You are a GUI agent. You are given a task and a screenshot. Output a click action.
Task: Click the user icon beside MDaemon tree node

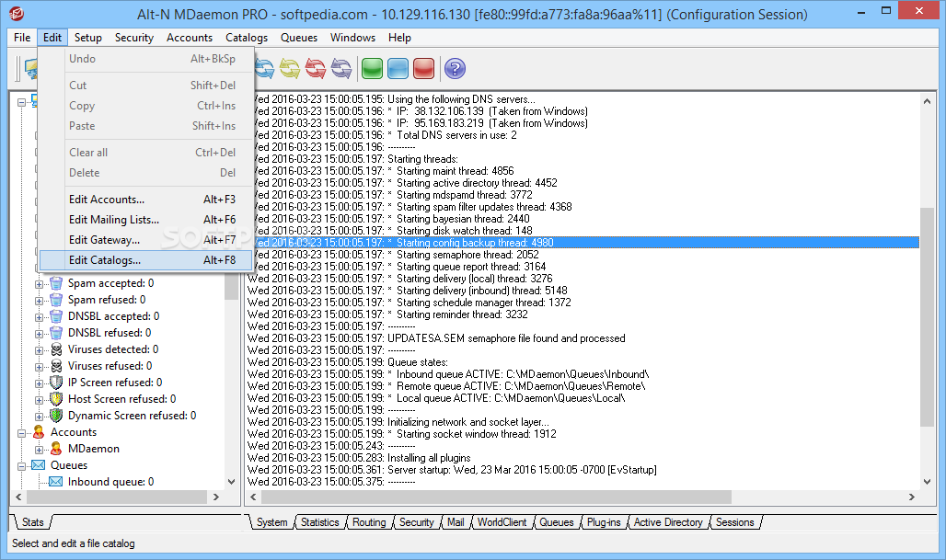tap(56, 449)
